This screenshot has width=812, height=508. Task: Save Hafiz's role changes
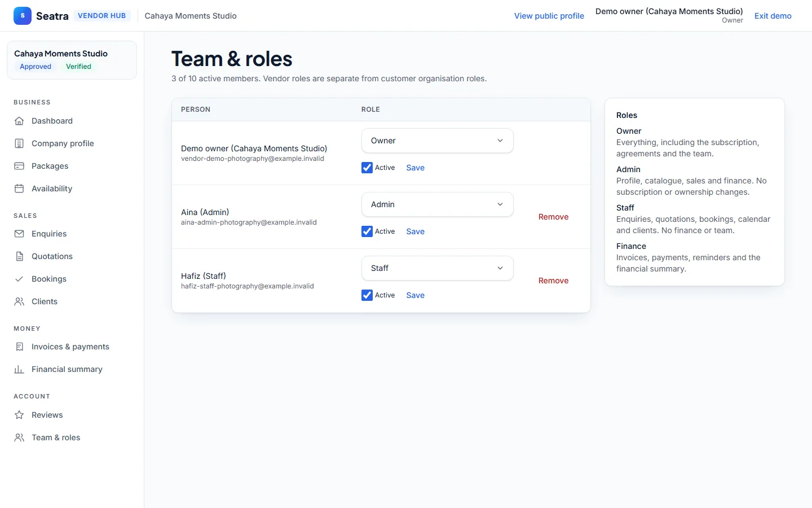point(416,295)
